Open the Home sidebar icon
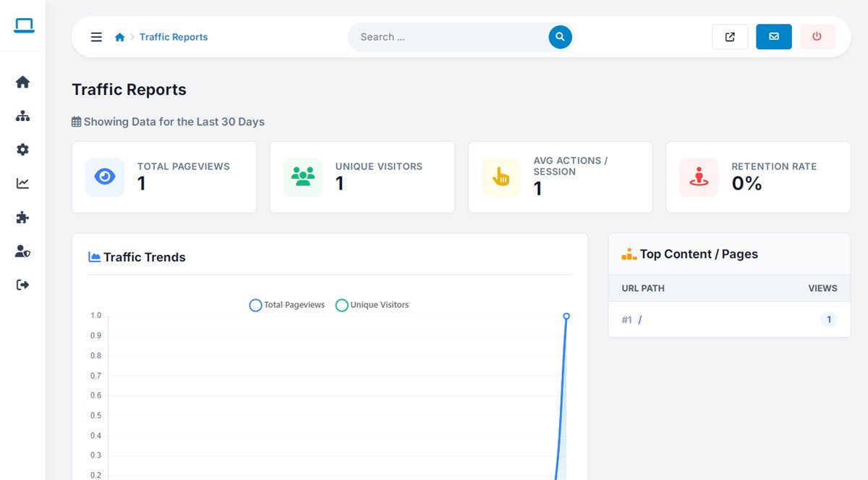868x480 pixels. click(x=23, y=82)
